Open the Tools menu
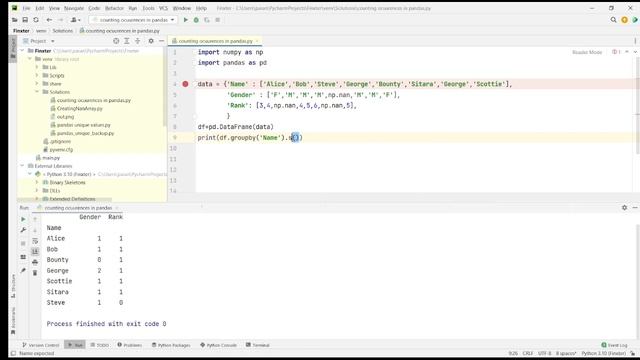Image resolution: width=640 pixels, height=360 pixels. [148, 8]
